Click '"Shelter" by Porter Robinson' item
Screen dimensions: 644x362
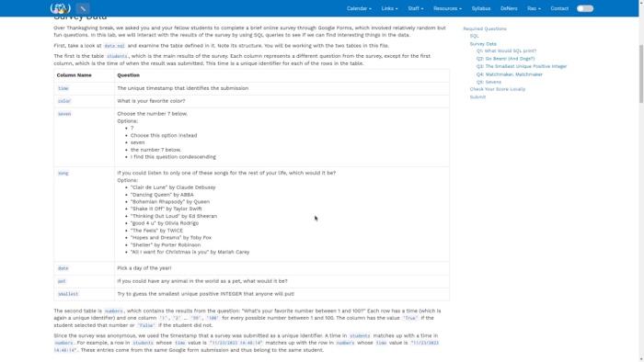[x=166, y=245]
